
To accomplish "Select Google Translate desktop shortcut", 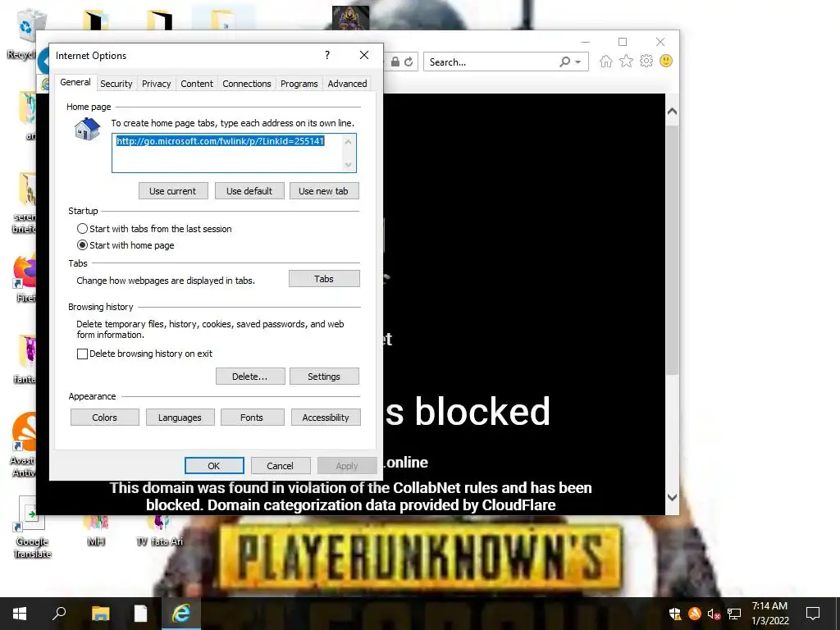I will [32, 527].
